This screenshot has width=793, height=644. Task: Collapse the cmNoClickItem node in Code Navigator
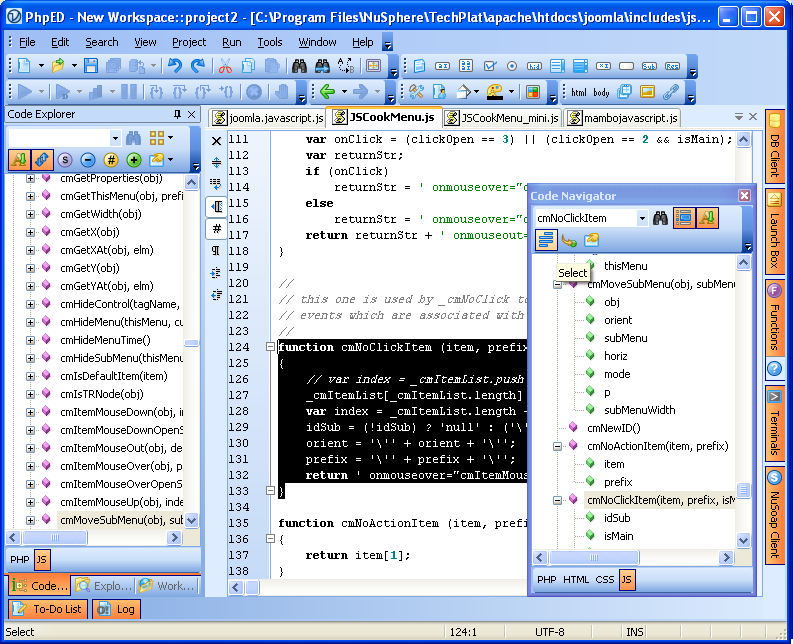click(557, 501)
